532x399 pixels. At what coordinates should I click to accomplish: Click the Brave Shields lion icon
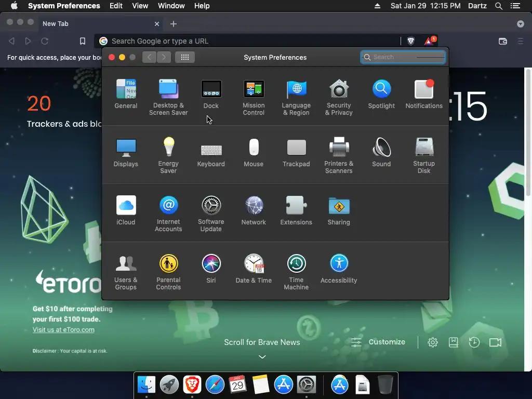tap(411, 41)
